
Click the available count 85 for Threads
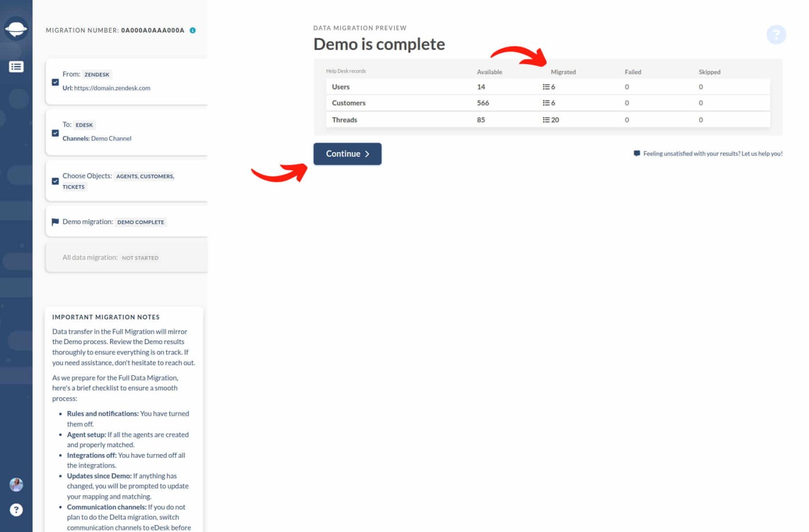[481, 120]
